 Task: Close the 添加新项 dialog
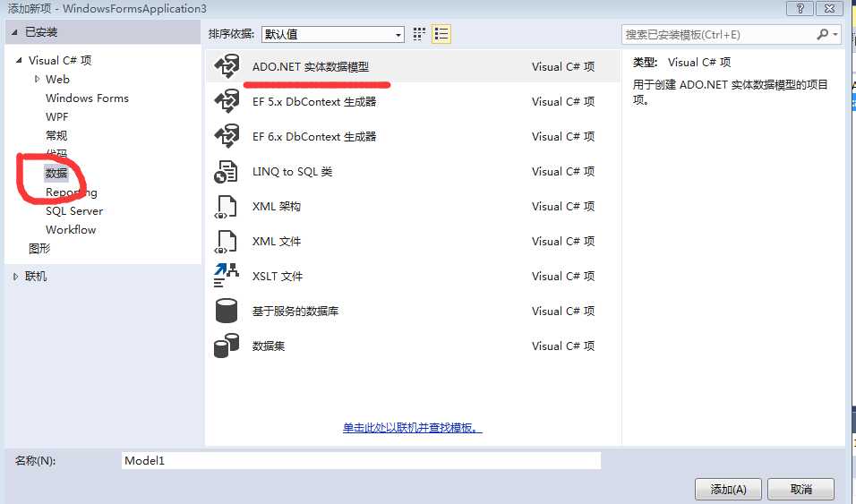[829, 8]
